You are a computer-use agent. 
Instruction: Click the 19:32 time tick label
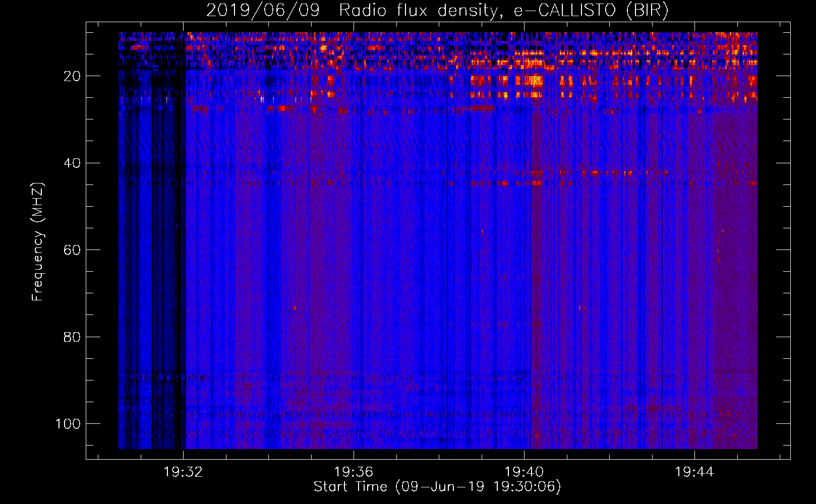pos(183,472)
